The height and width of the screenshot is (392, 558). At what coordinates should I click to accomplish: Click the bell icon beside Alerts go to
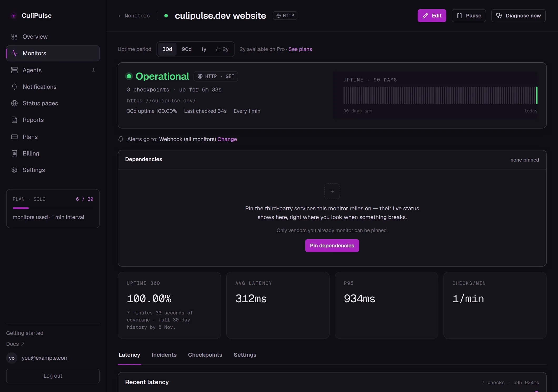click(x=121, y=139)
